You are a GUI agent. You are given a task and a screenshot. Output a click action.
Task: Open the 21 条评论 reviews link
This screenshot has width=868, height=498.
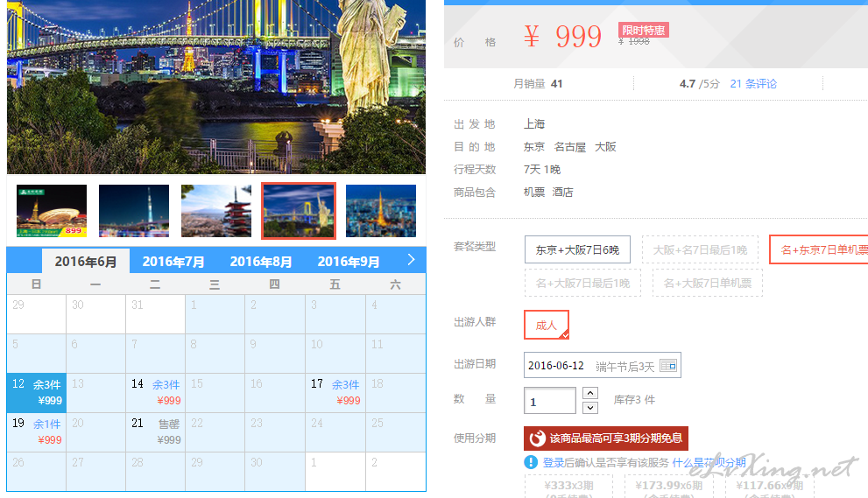click(x=753, y=83)
